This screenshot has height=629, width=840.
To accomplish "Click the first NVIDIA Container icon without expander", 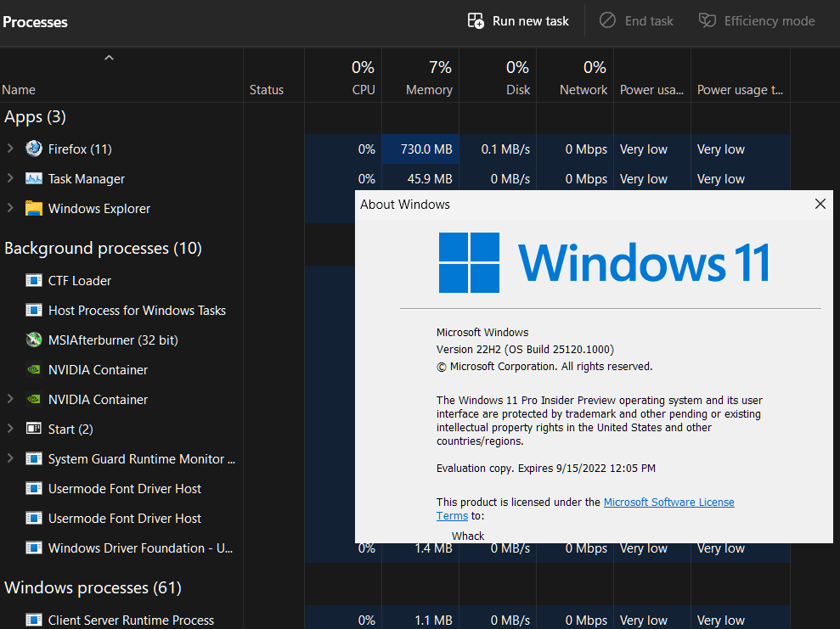I will [34, 369].
